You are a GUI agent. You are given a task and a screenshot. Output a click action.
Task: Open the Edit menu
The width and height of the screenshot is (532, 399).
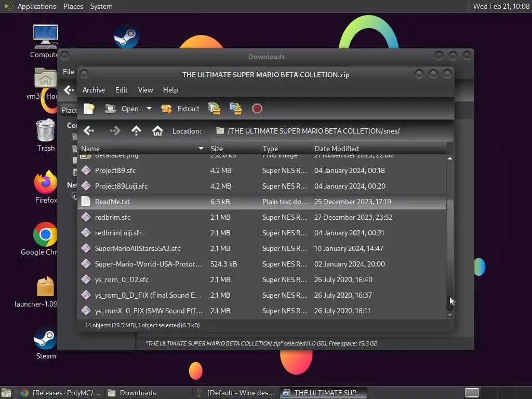pos(122,90)
